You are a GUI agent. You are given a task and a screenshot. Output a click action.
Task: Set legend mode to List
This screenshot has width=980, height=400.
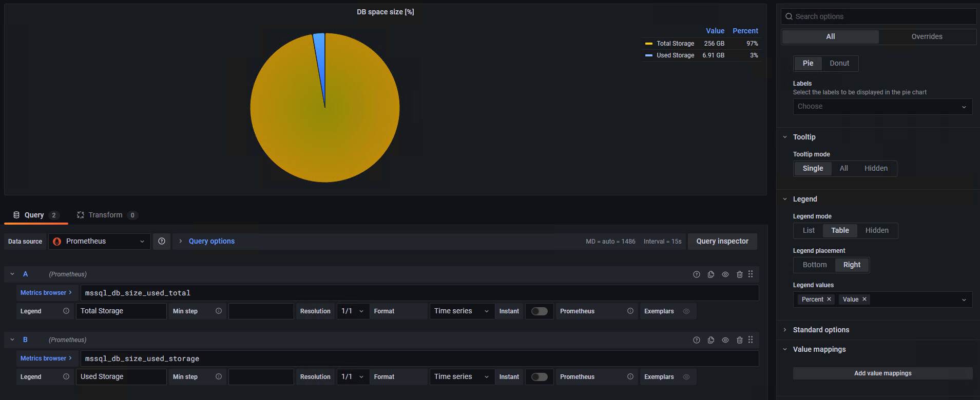tap(809, 230)
